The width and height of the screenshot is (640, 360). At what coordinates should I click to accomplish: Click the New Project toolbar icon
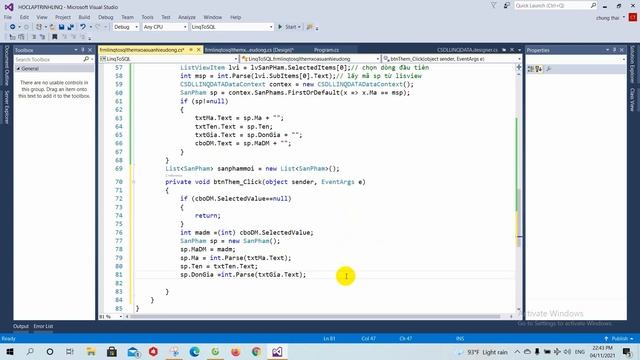[39, 27]
